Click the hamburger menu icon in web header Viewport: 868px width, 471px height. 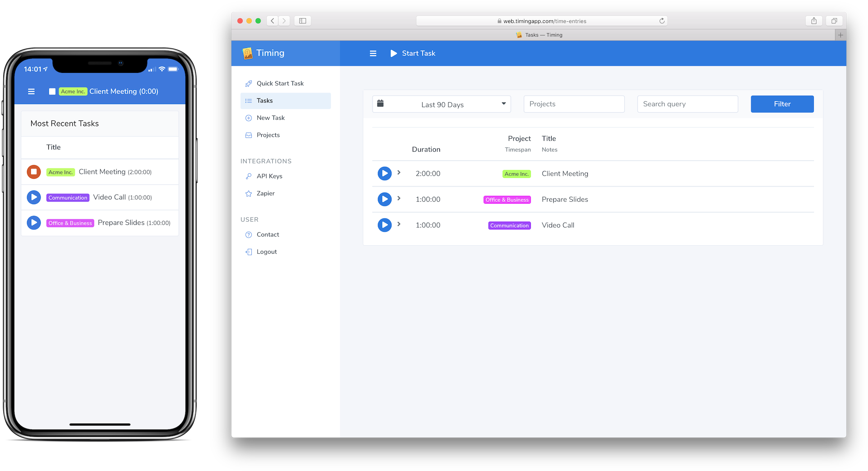pos(373,53)
